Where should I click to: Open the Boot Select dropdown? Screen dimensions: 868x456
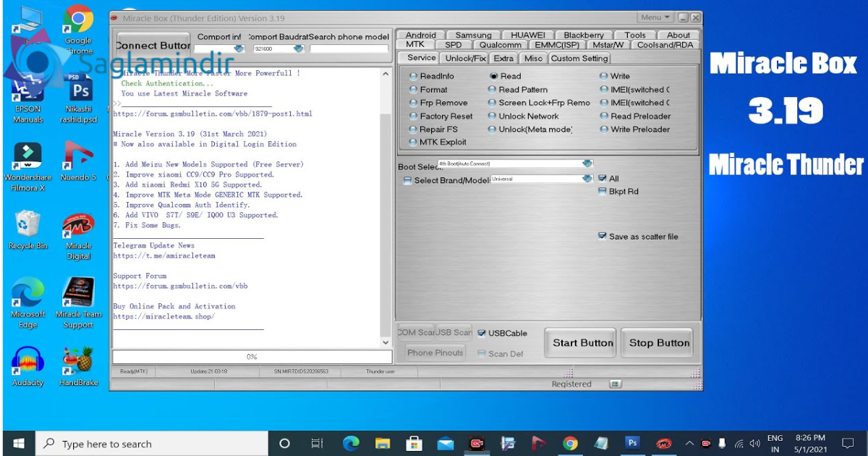[587, 164]
